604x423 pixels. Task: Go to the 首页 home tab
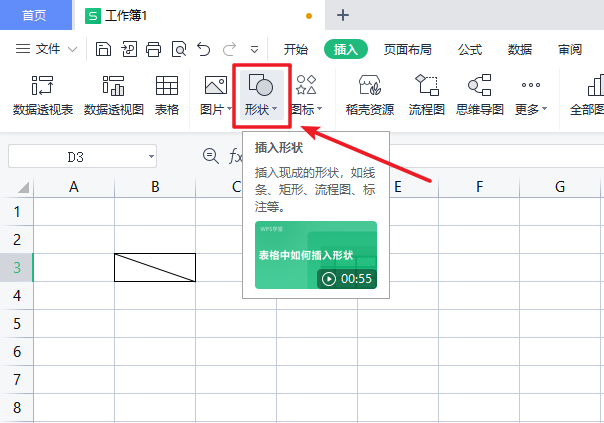point(34,15)
